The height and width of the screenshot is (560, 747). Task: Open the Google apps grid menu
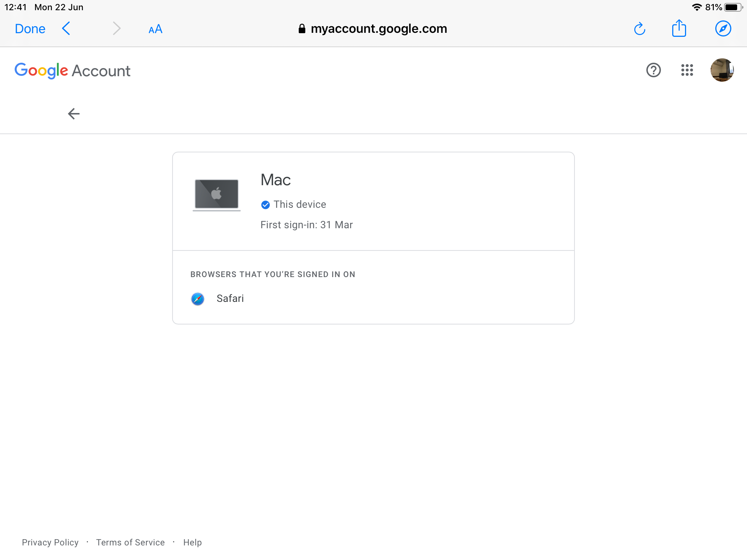tap(686, 70)
